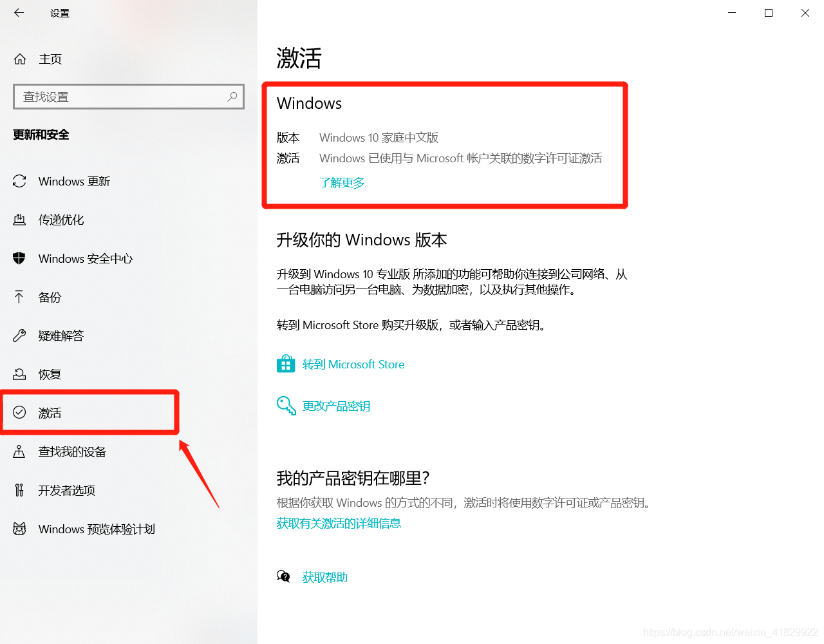Open the 转到 Microsoft Store link
Viewport: 824px width, 644px height.
tap(353, 365)
